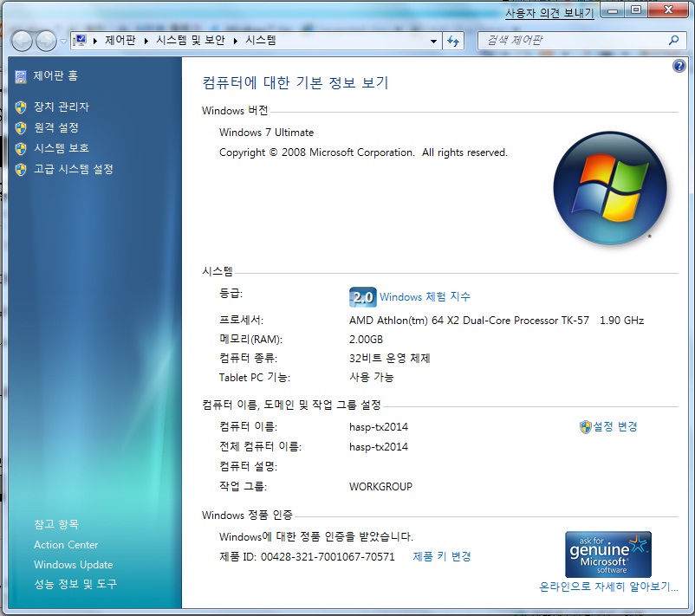
Task: Click the 2.0 experience index badge
Action: [x=362, y=297]
